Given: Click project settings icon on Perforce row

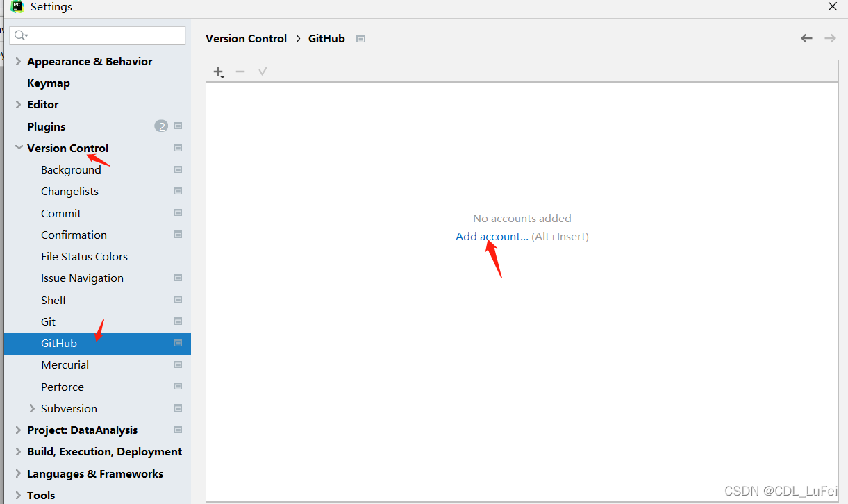Looking at the screenshot, I should (x=178, y=386).
